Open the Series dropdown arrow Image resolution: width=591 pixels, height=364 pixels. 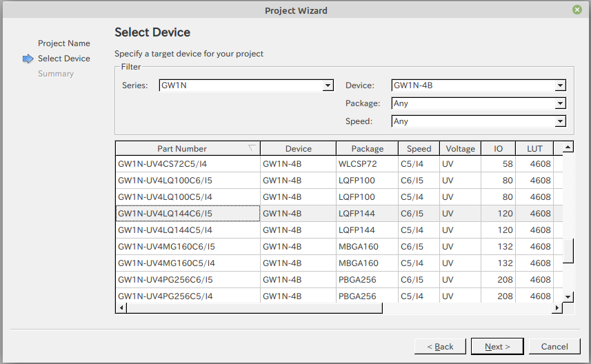coord(328,85)
